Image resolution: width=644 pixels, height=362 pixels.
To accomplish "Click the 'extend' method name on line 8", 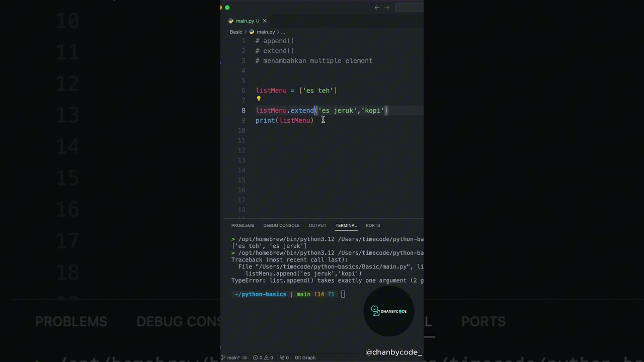I will pos(302,111).
